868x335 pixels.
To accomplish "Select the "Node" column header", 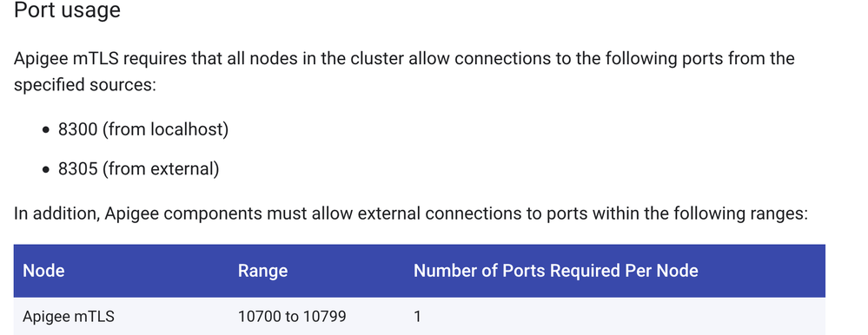I will (43, 271).
